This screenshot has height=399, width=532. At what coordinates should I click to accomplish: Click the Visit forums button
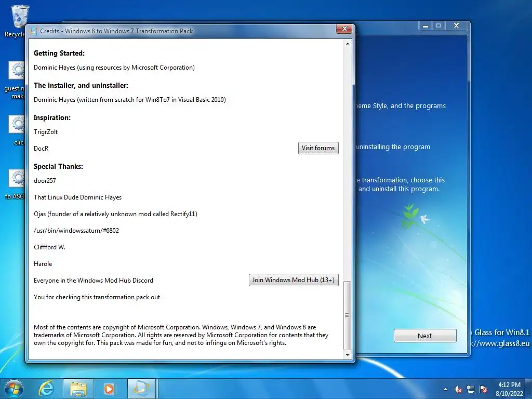(x=318, y=148)
